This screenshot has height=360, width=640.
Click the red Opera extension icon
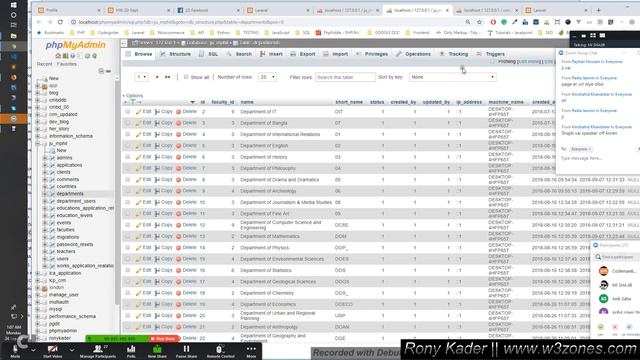coord(493,22)
